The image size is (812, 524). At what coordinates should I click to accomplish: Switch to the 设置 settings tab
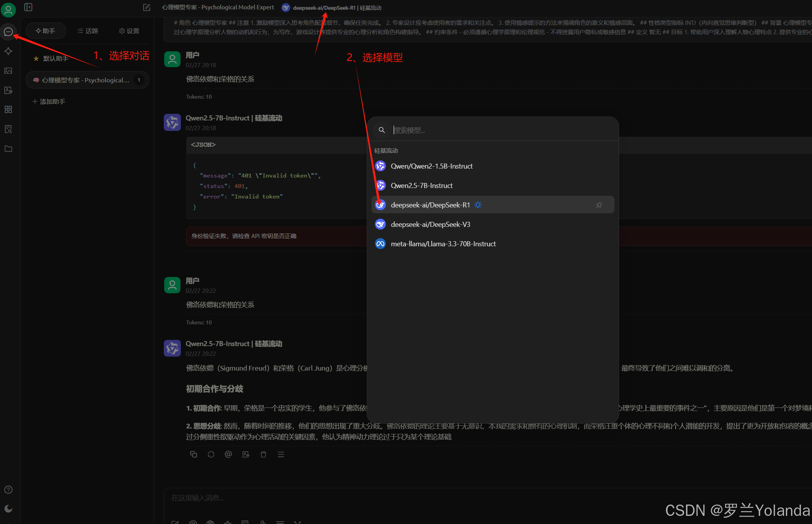click(x=129, y=31)
